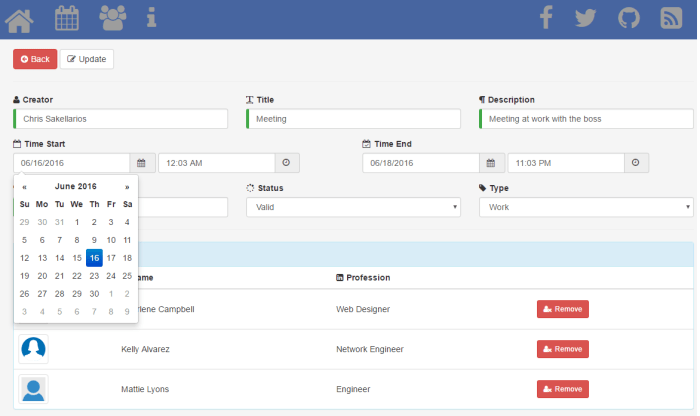Open the users group icon in navbar
Screen dimensions: 700x416
113,18
